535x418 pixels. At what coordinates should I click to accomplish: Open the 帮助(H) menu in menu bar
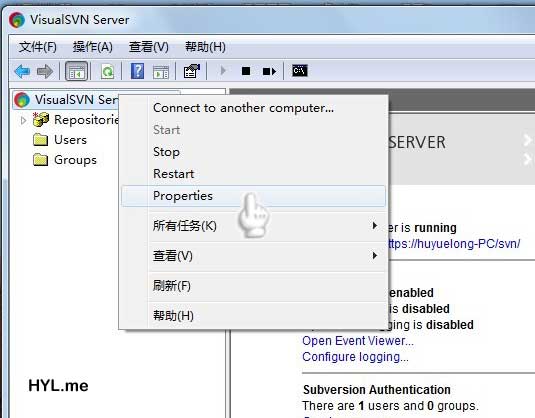[x=205, y=47]
